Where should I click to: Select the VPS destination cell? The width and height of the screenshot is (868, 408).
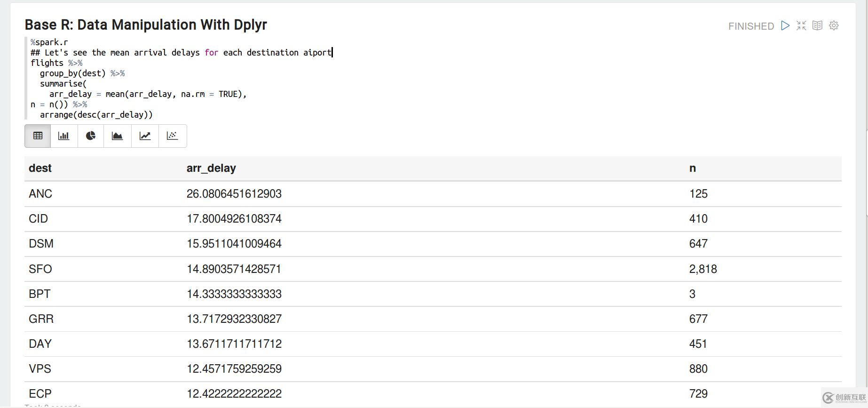coord(40,368)
